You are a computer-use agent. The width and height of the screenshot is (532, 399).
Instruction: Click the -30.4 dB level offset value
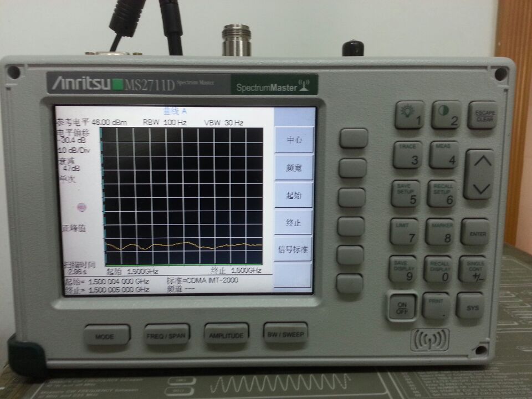pos(71,140)
